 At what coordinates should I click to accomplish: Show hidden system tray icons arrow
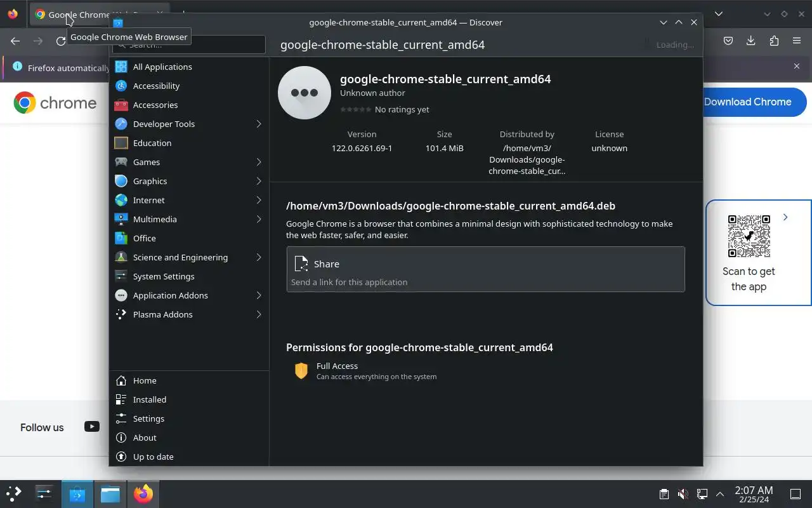(720, 494)
